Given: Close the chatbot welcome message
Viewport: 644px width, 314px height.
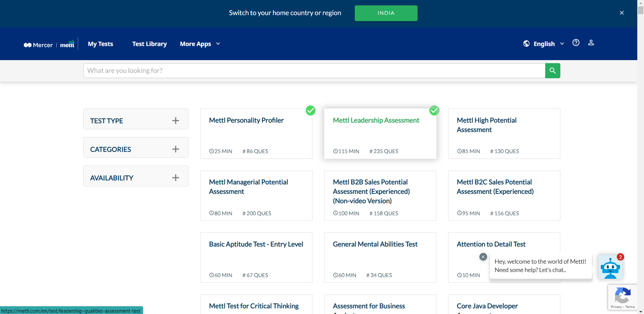Looking at the screenshot, I should click(x=483, y=257).
